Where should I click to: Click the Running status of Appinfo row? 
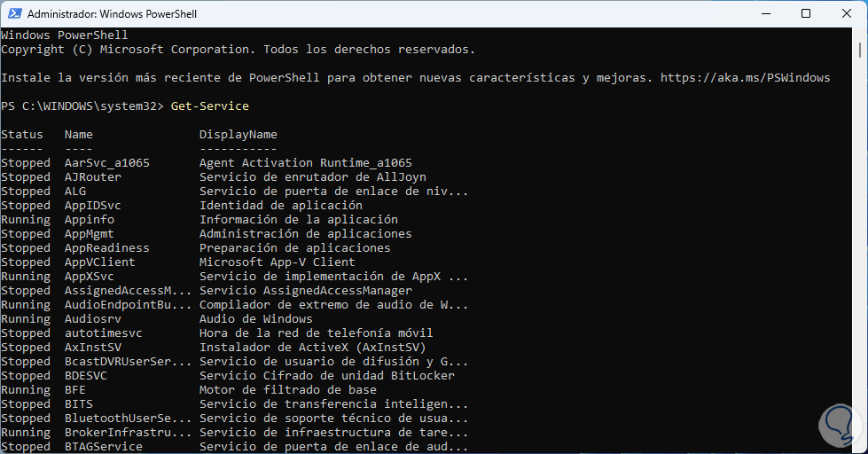pyautogui.click(x=26, y=219)
